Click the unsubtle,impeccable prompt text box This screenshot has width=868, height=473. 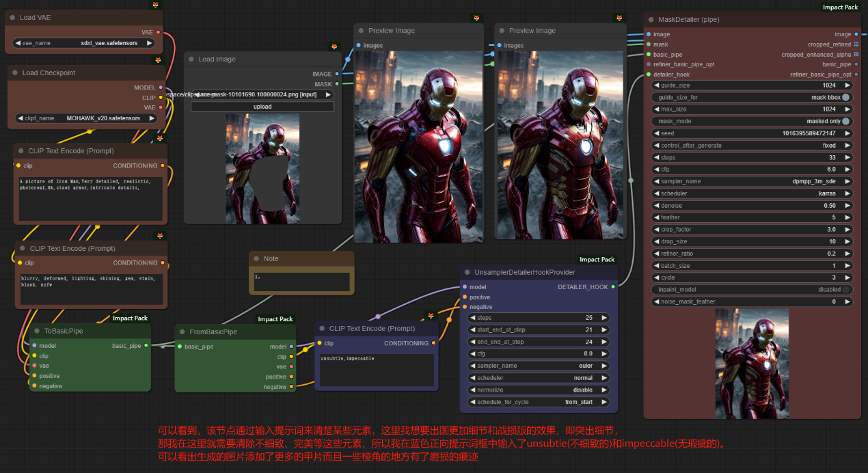click(377, 370)
